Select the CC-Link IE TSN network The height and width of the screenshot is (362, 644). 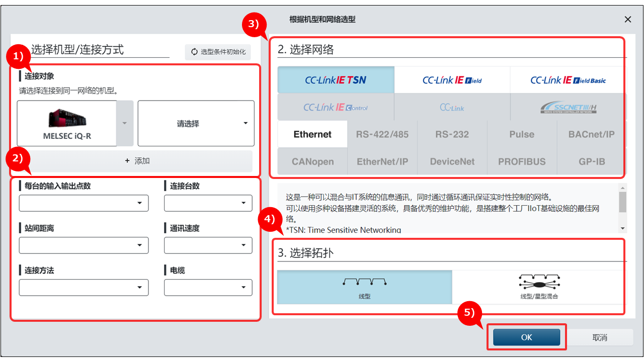(x=336, y=80)
